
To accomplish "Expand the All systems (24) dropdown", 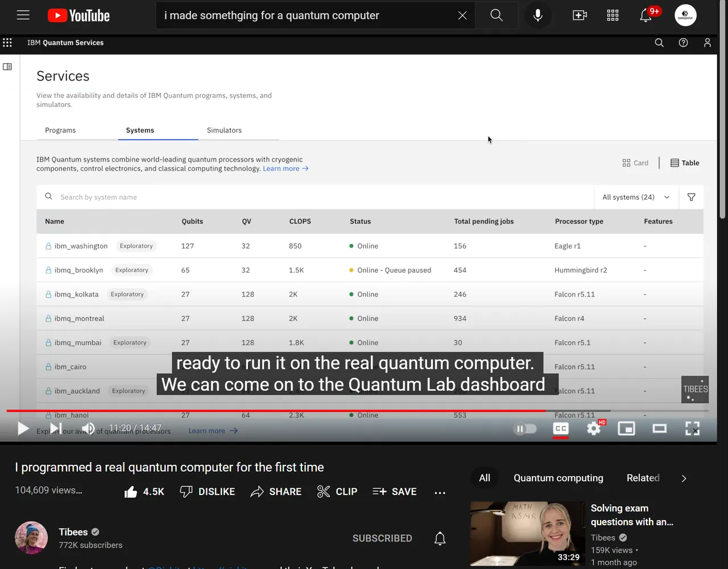I will point(636,197).
